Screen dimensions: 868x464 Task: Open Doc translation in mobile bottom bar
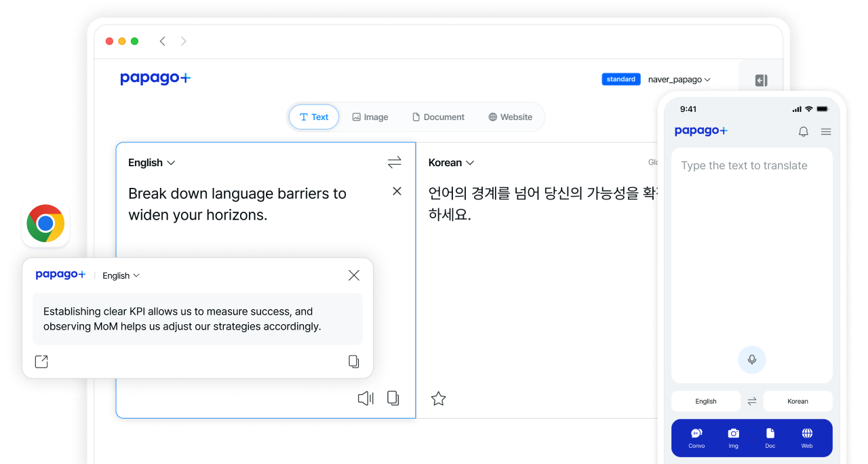pyautogui.click(x=770, y=438)
